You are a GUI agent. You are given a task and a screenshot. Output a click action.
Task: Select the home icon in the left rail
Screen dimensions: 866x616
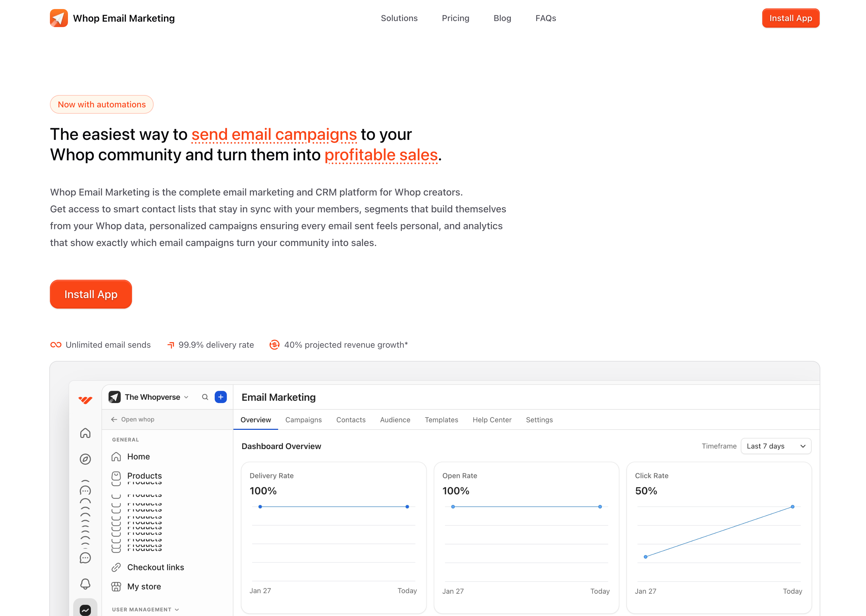(85, 433)
